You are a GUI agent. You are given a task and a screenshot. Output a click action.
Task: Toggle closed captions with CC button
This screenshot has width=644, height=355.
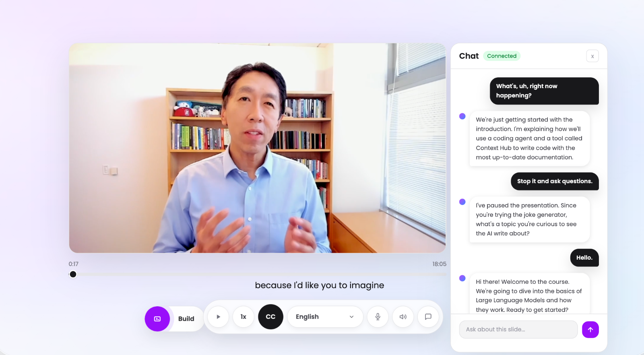click(x=270, y=317)
